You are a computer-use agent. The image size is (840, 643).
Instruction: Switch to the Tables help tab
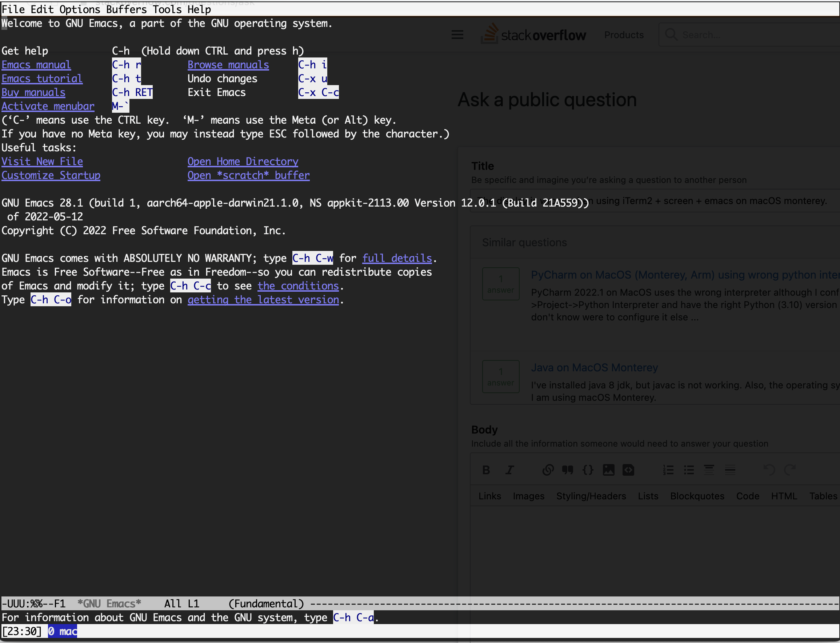823,496
